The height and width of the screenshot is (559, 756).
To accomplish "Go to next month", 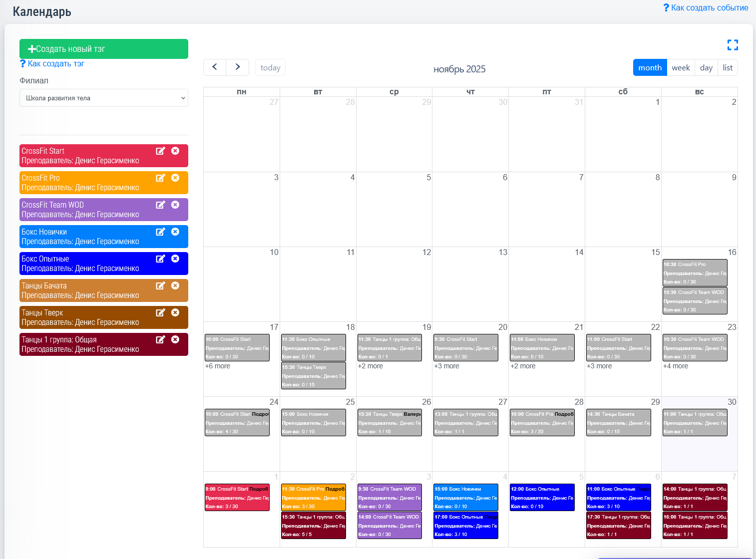I will (238, 67).
